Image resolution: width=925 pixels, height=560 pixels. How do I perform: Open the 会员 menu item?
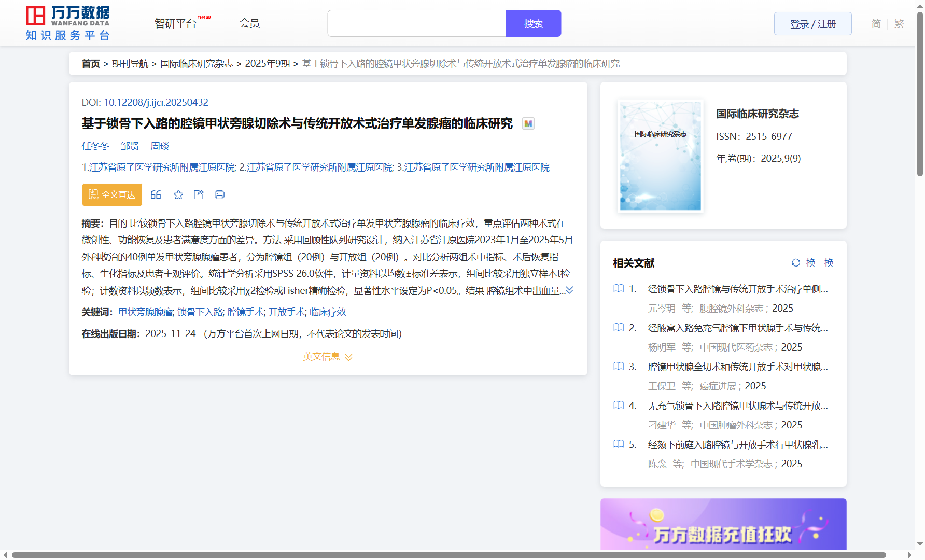pos(249,24)
